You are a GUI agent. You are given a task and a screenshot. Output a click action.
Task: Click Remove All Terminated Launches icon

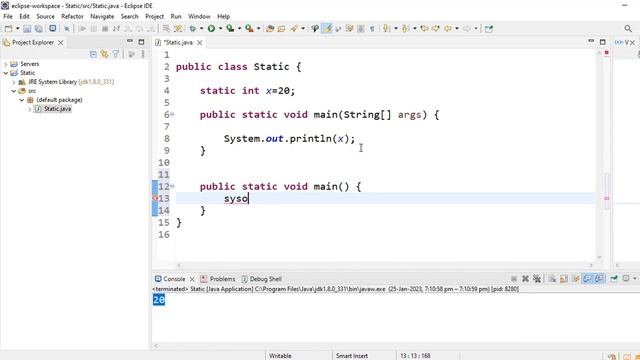coord(537,279)
